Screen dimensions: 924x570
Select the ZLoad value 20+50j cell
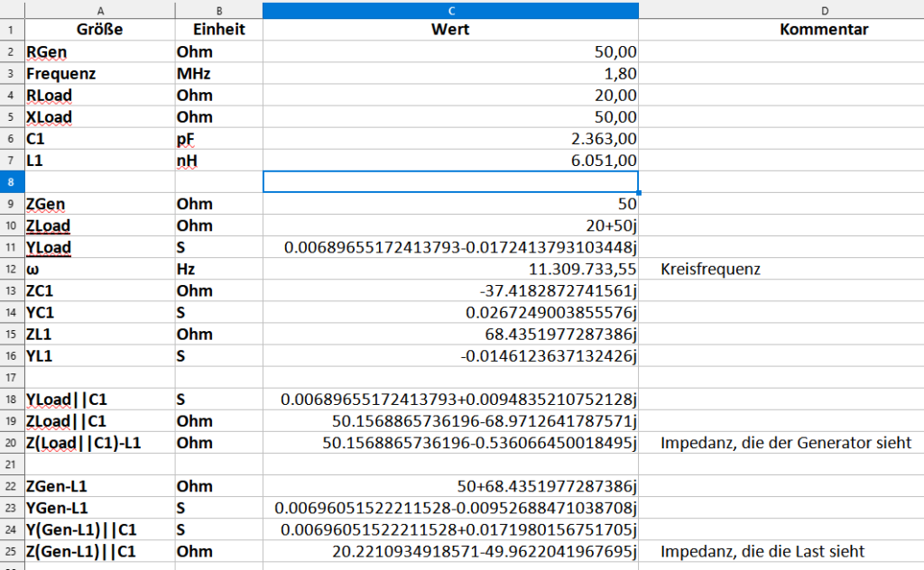click(x=451, y=225)
